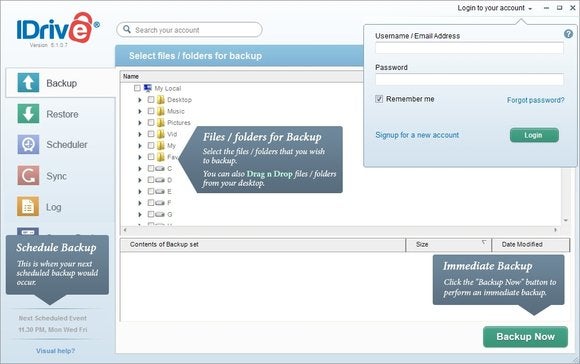Click the green Login button
The image size is (580, 364).
(534, 135)
